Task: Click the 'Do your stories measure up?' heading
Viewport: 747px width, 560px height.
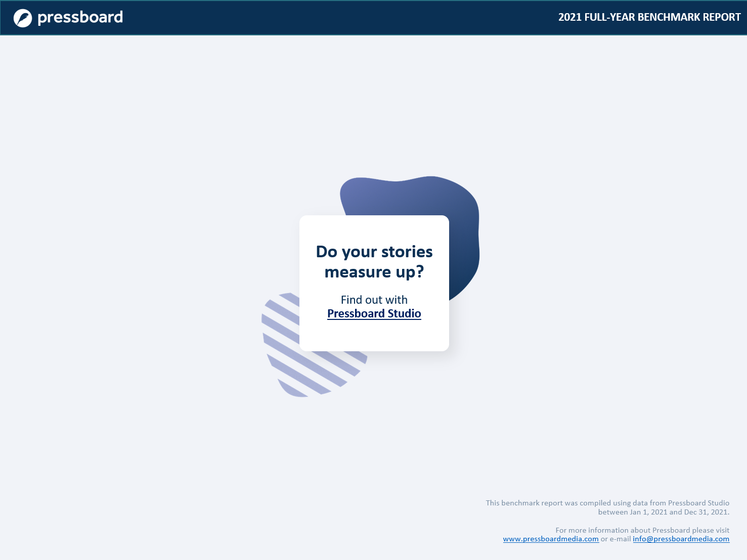Action: [x=374, y=261]
